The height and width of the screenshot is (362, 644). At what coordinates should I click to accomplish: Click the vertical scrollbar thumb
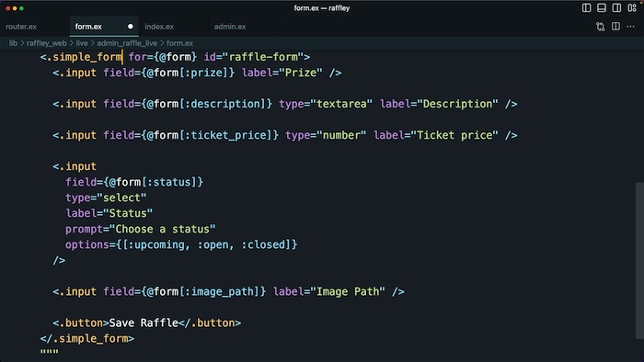639,261
